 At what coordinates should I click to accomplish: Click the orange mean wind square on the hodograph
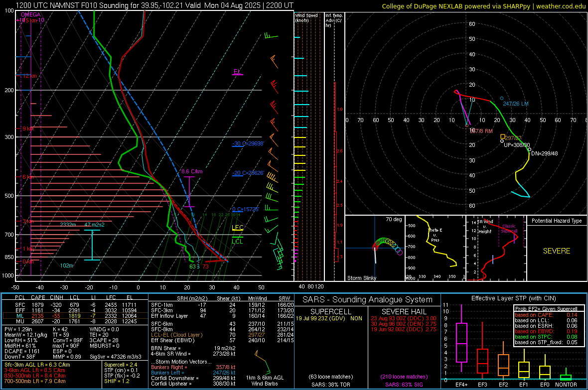(503, 136)
